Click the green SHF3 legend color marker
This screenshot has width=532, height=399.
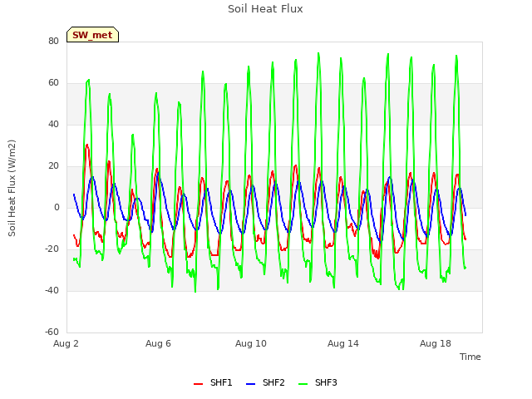click(303, 384)
